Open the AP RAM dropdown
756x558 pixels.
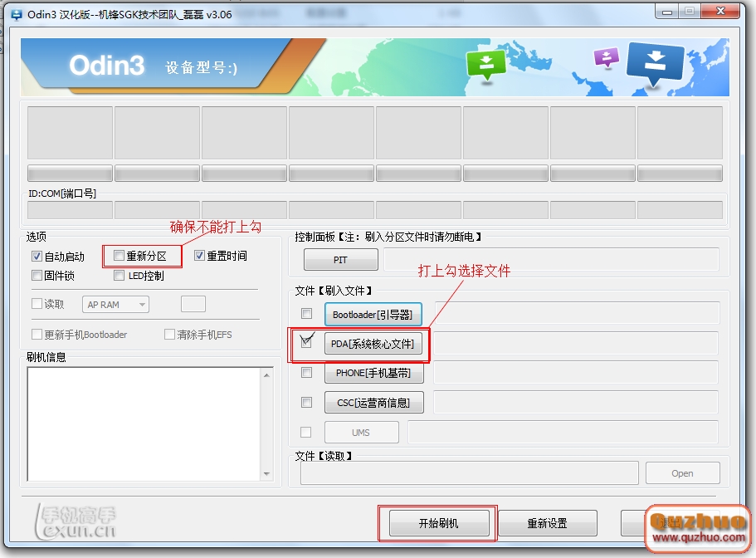115,304
